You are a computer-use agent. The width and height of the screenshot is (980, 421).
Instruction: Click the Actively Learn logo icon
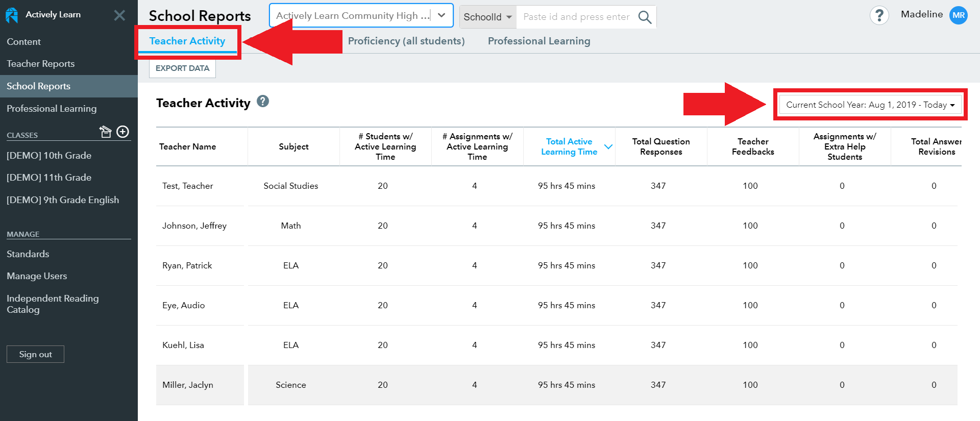tap(11, 15)
